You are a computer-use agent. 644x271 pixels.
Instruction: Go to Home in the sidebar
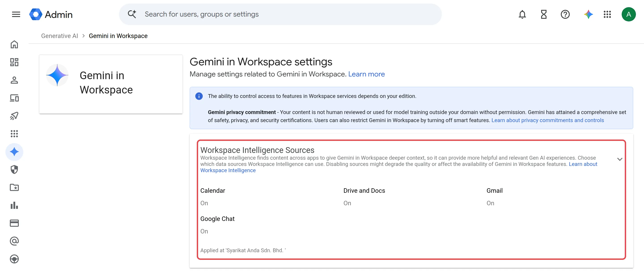point(14,44)
